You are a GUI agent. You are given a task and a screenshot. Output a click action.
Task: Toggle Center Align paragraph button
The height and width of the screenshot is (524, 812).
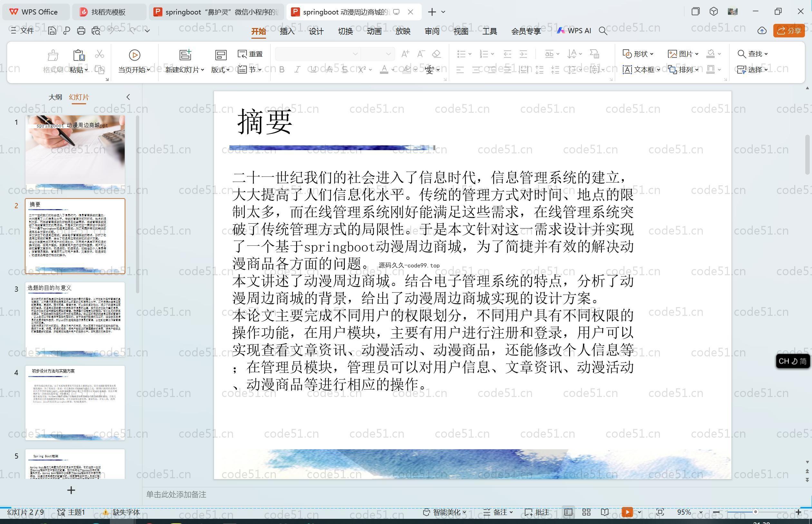[476, 70]
